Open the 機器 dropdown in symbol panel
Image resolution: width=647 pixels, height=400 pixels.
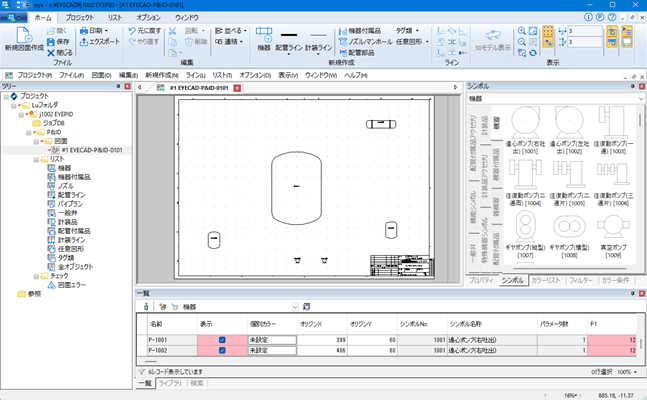[x=639, y=100]
